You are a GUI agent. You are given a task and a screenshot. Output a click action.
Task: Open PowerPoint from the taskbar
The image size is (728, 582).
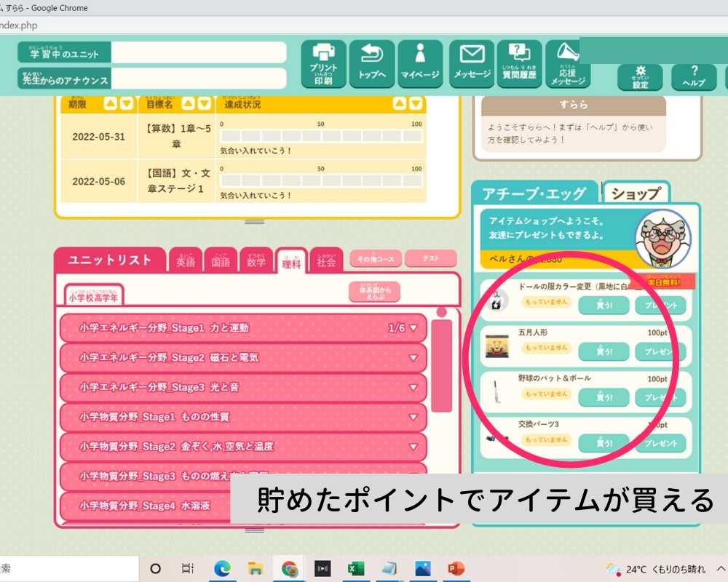pos(456,568)
